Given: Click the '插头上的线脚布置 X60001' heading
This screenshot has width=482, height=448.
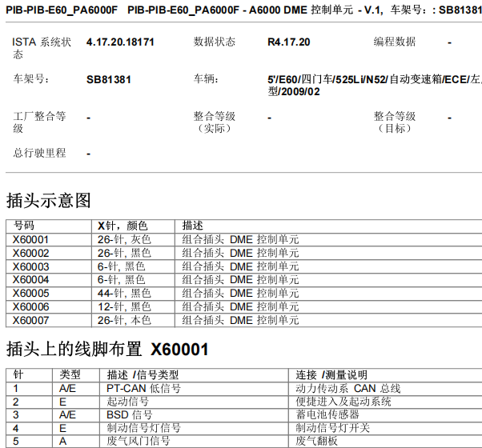Looking at the screenshot, I should (x=107, y=350).
